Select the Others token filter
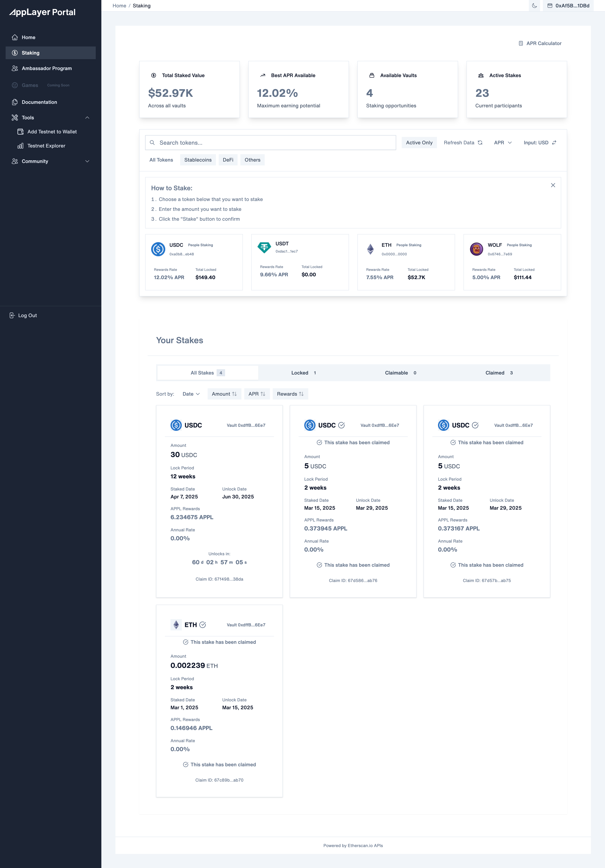The width and height of the screenshot is (605, 868). (252, 160)
